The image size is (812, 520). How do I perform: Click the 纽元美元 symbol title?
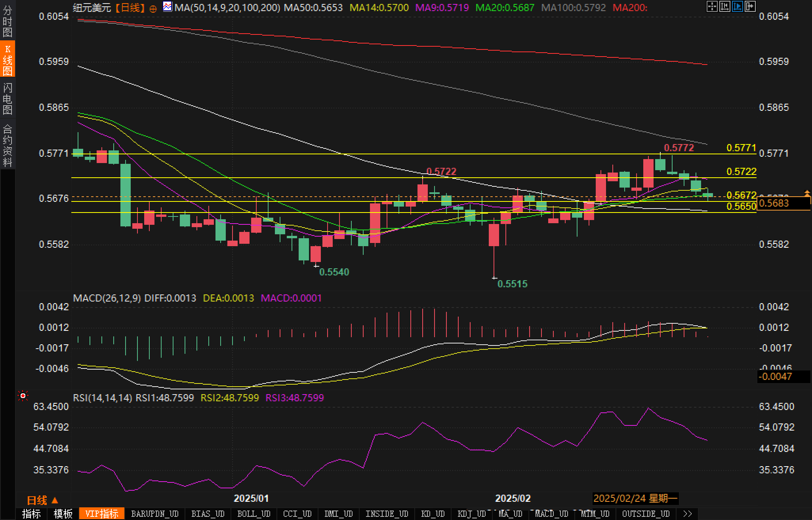pyautogui.click(x=92, y=8)
